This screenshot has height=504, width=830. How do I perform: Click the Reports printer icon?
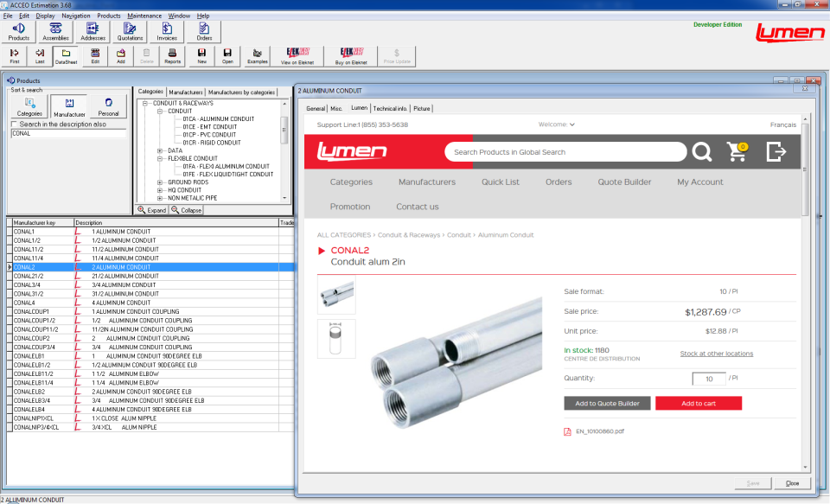click(174, 54)
